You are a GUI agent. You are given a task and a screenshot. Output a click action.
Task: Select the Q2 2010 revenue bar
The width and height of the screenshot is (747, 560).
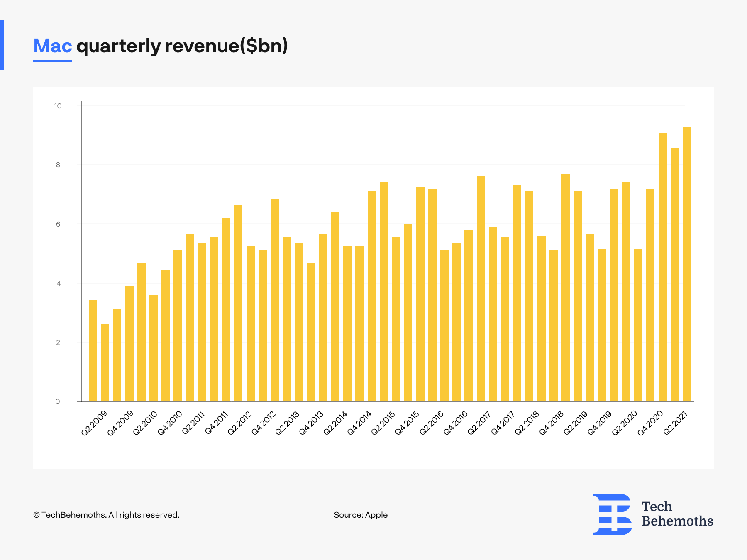click(154, 348)
